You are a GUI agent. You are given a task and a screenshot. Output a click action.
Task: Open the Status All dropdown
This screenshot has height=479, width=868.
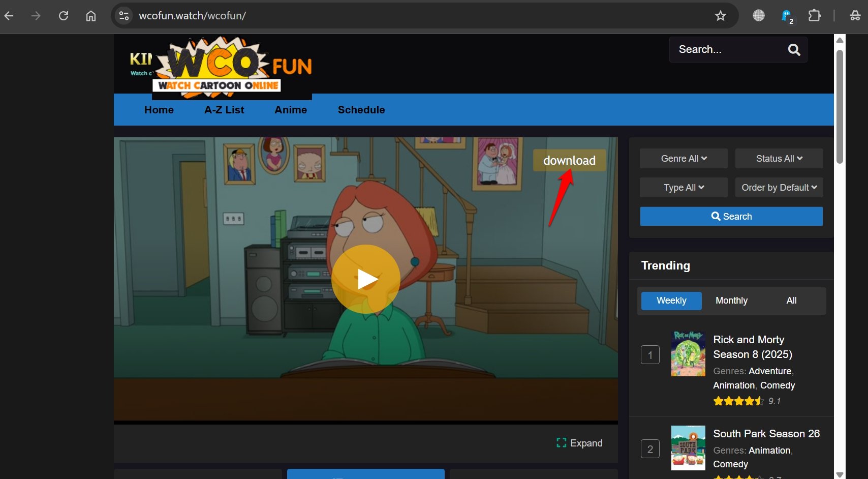(x=779, y=159)
